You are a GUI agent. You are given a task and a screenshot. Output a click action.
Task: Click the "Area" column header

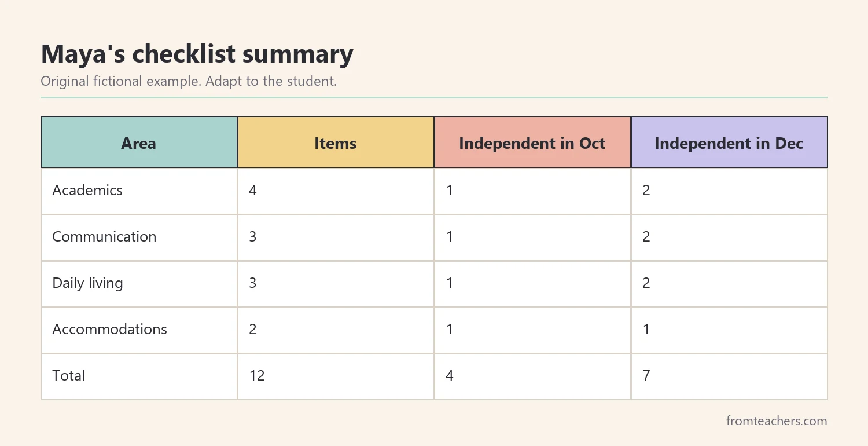(139, 143)
